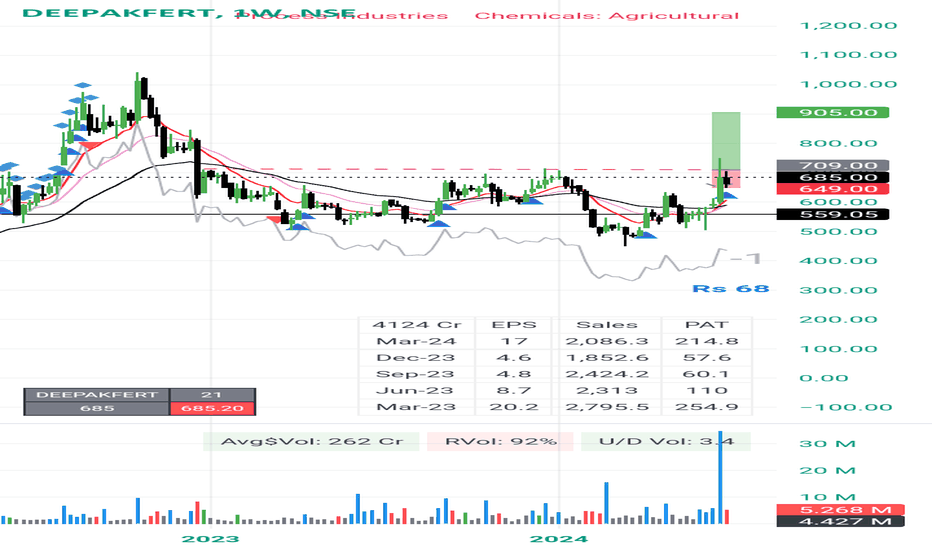Click the 21 cell beside DEEPAKFERT
This screenshot has height=550, width=932.
tap(212, 395)
